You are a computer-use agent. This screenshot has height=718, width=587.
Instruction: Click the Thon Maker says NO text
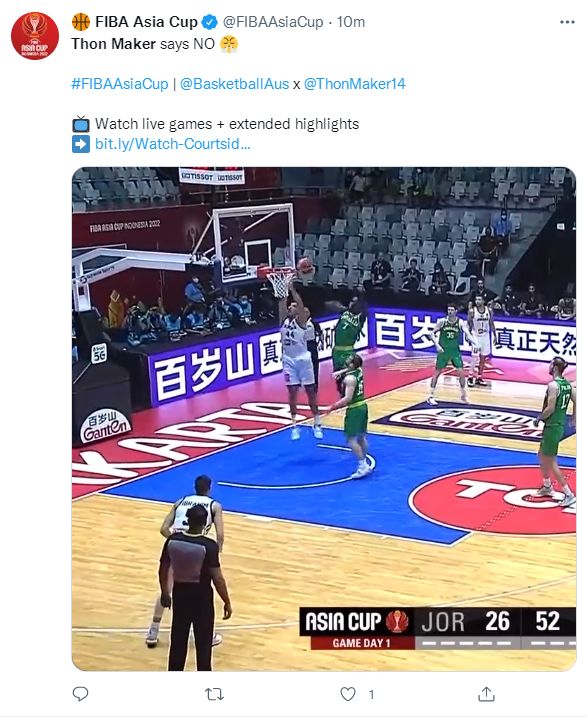tap(143, 44)
